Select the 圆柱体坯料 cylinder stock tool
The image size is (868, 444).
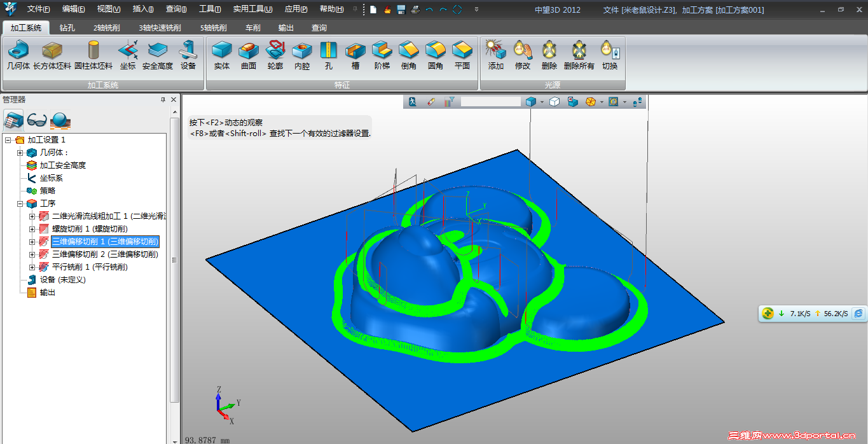click(93, 55)
